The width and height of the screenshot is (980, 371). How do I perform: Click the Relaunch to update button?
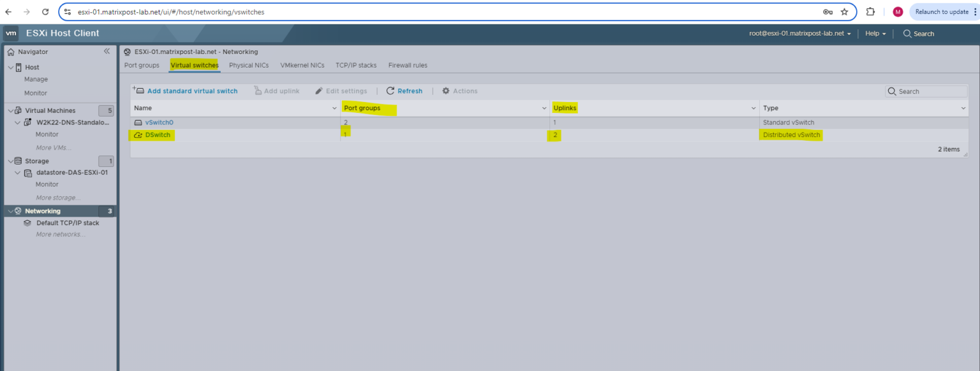pos(944,11)
